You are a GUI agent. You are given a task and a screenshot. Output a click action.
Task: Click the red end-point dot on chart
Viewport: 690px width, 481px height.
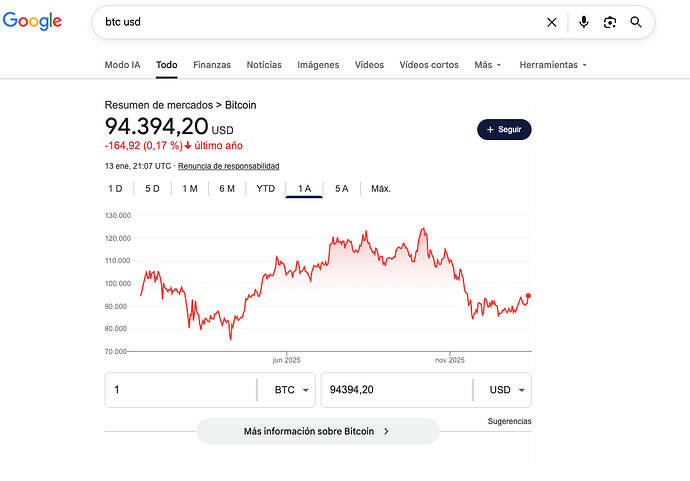point(528,296)
